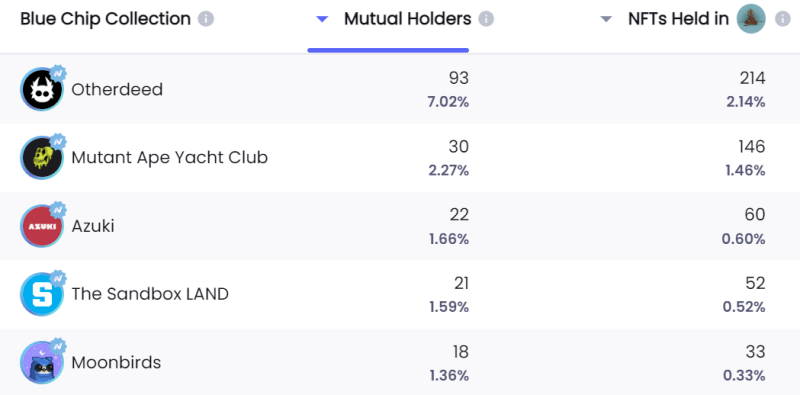The image size is (800, 395).
Task: Click the Otherdeed collection logo icon
Action: [x=42, y=89]
